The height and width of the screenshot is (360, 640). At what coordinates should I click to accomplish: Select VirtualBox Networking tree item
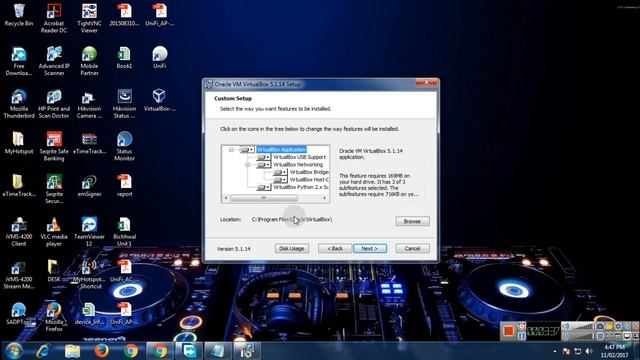pos(298,164)
